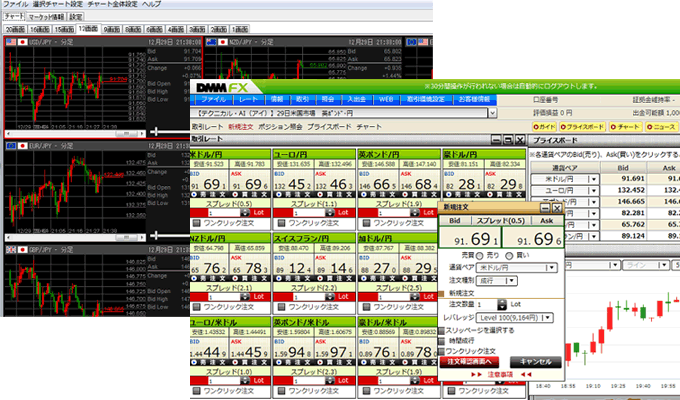
Task: Click the ポジション照会 link
Action: click(280, 127)
